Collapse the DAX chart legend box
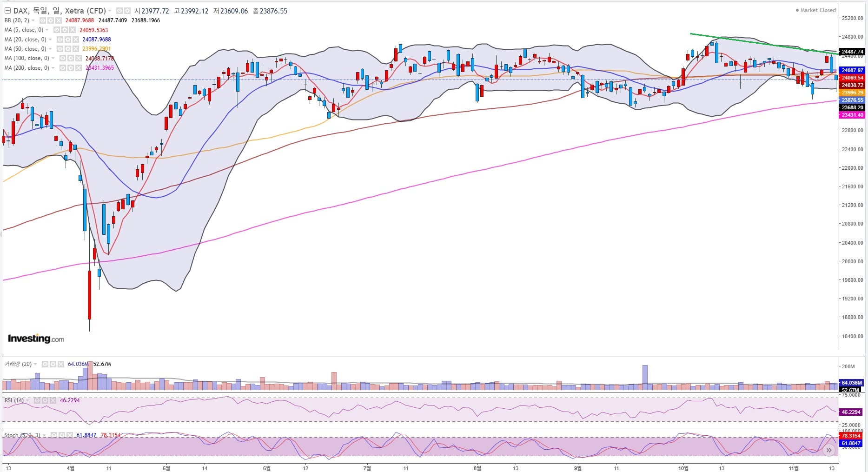868x472 pixels. click(7, 11)
